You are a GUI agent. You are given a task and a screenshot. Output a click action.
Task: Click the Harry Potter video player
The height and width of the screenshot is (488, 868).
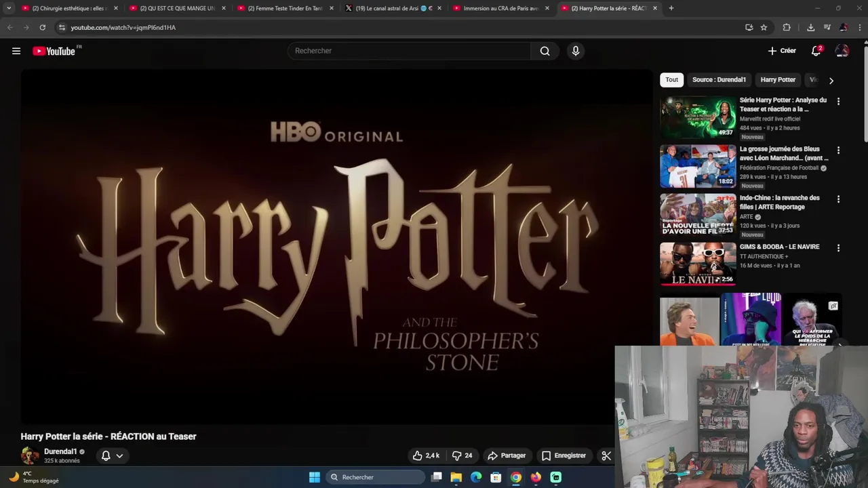tap(337, 247)
